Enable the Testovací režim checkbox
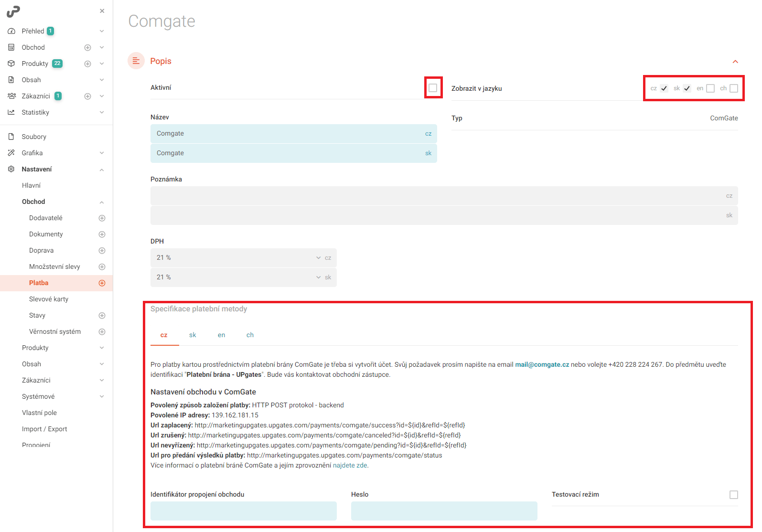The height and width of the screenshot is (532, 762). (x=734, y=495)
